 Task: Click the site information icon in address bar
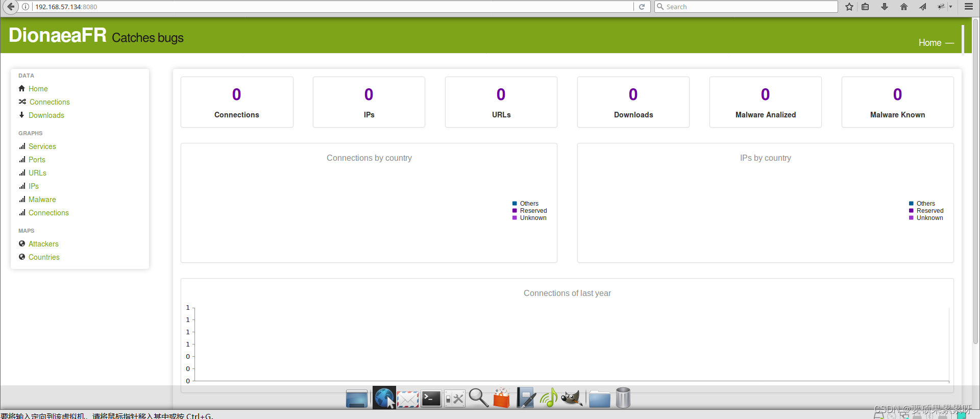click(26, 7)
